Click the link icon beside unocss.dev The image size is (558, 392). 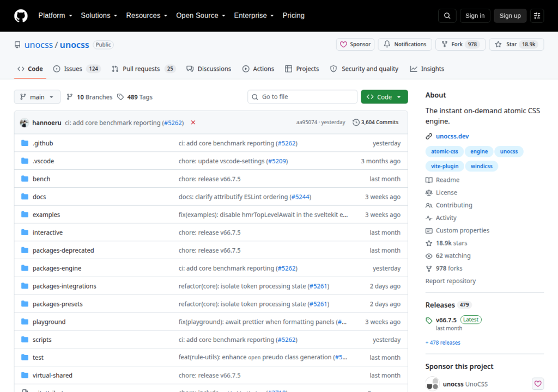pyautogui.click(x=429, y=136)
